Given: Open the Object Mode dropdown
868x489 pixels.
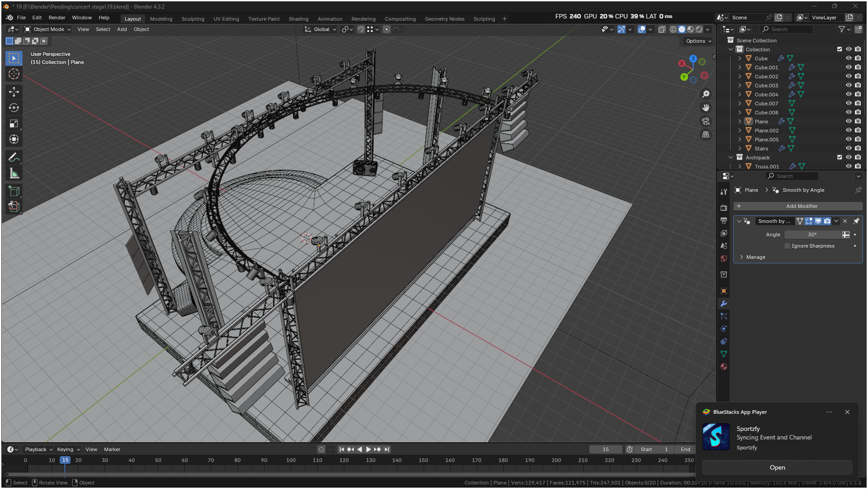Looking at the screenshot, I should coord(48,29).
